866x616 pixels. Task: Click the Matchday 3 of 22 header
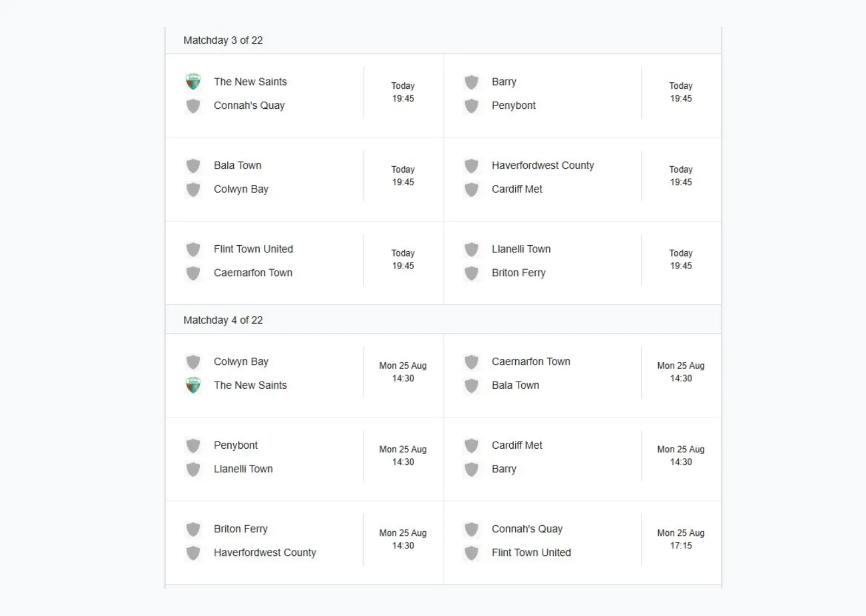(x=223, y=41)
